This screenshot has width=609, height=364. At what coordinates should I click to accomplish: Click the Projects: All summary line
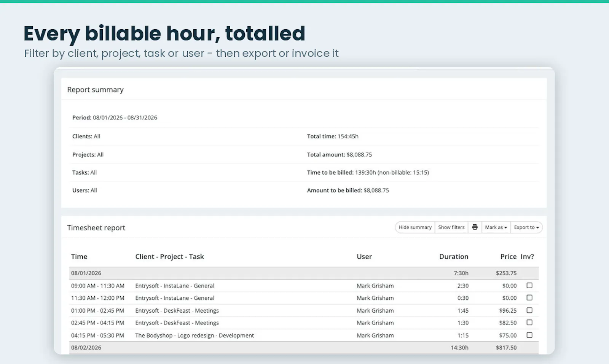(x=88, y=154)
